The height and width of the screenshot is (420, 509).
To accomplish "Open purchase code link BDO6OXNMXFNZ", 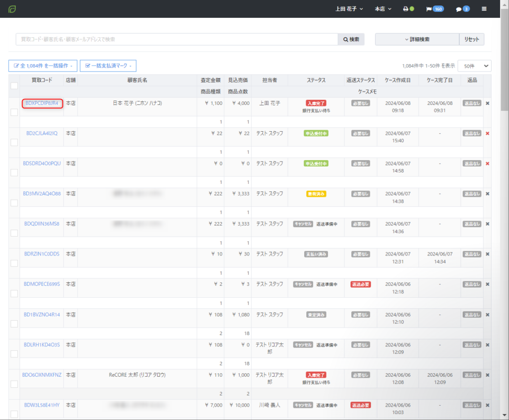I will point(42,375).
